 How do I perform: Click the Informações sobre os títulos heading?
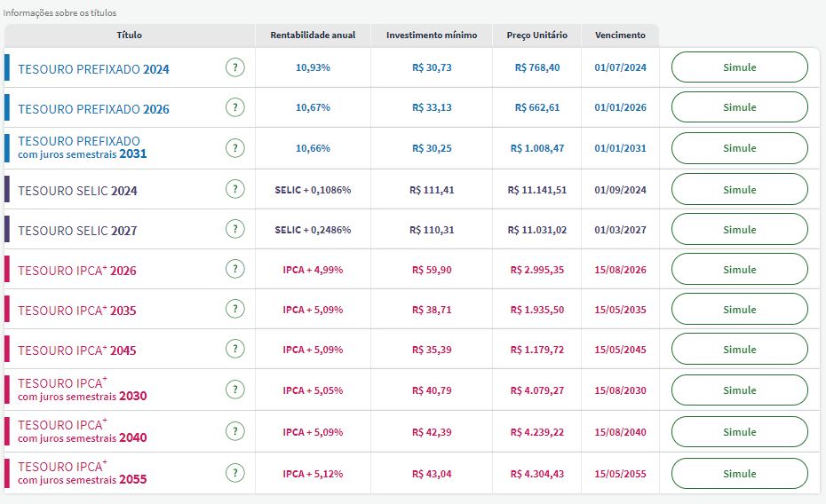coord(60,12)
